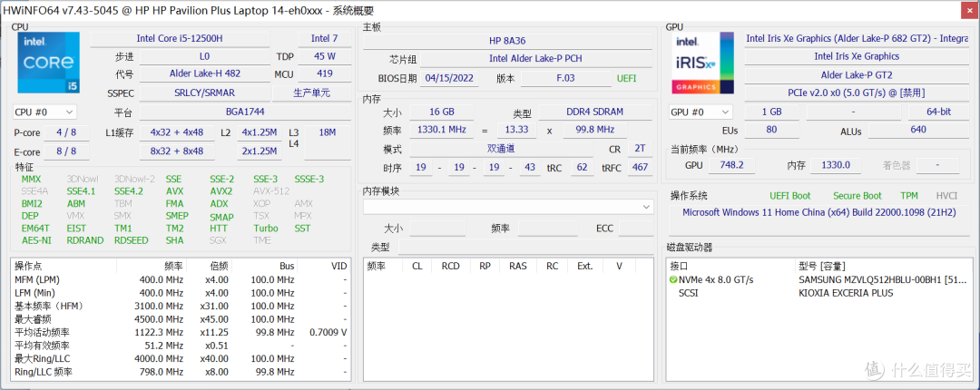Click the SRLCY/SRMAR SSPEC field

(204, 93)
